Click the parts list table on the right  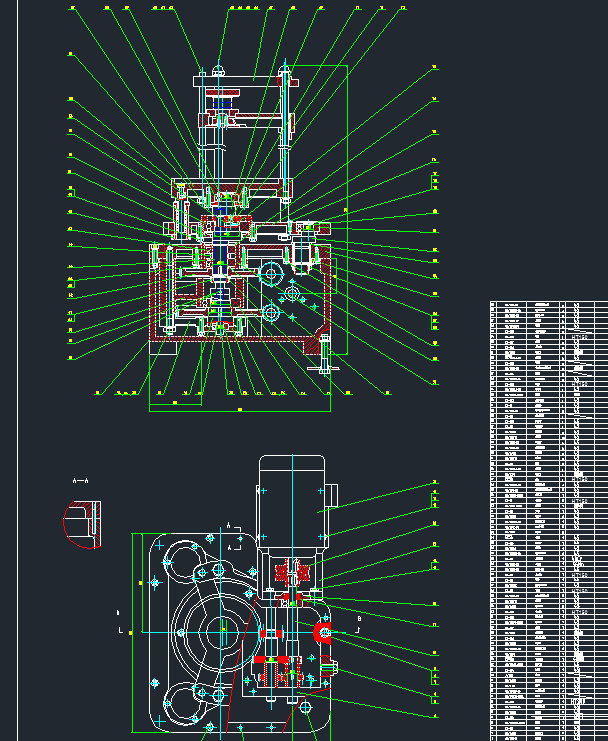[x=549, y=521]
